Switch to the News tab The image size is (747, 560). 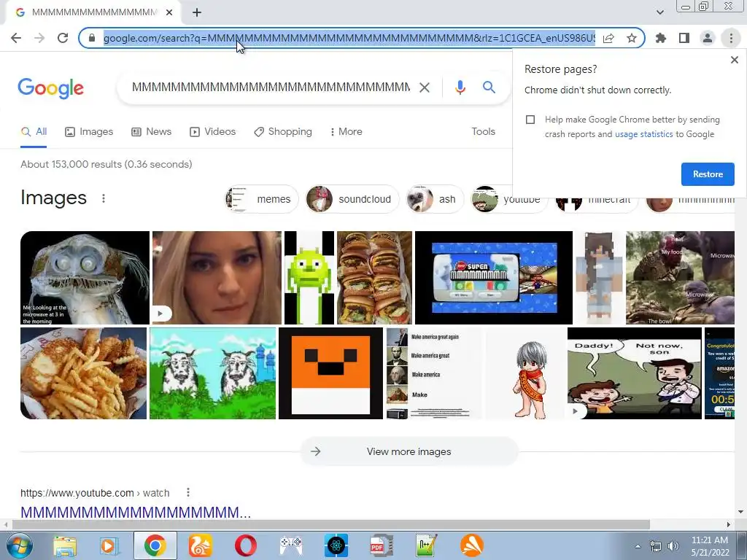tap(152, 132)
